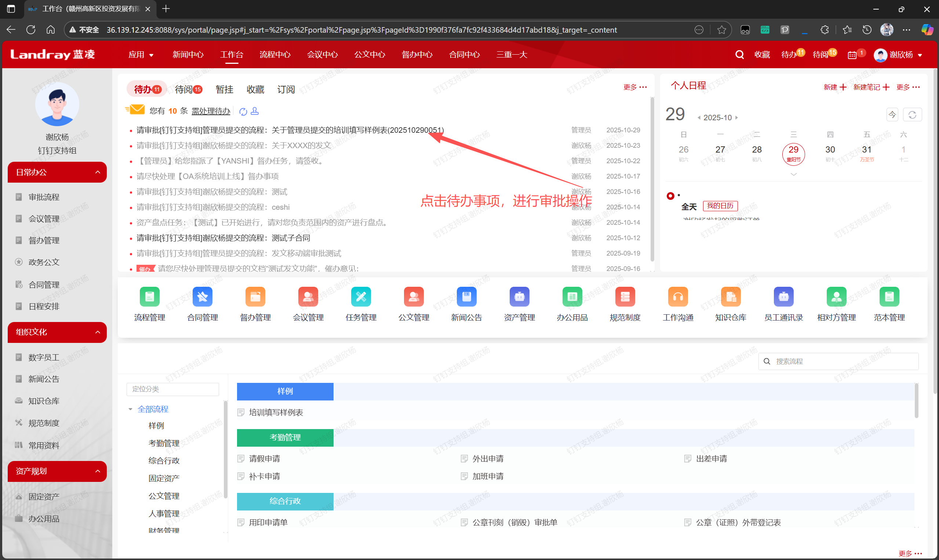Go to 流程中心 in top navigation
This screenshot has width=939, height=560.
[x=275, y=55]
